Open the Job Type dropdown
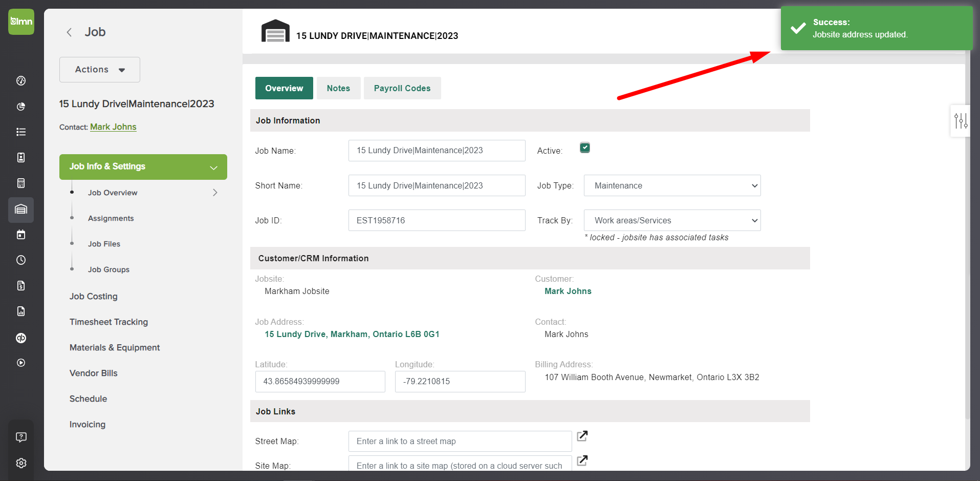This screenshot has width=980, height=481. click(x=672, y=185)
